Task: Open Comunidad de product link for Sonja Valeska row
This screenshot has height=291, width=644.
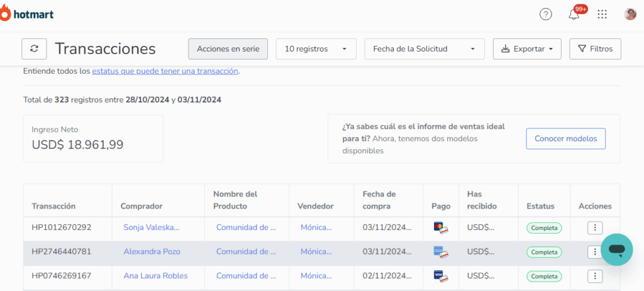Action: point(246,227)
